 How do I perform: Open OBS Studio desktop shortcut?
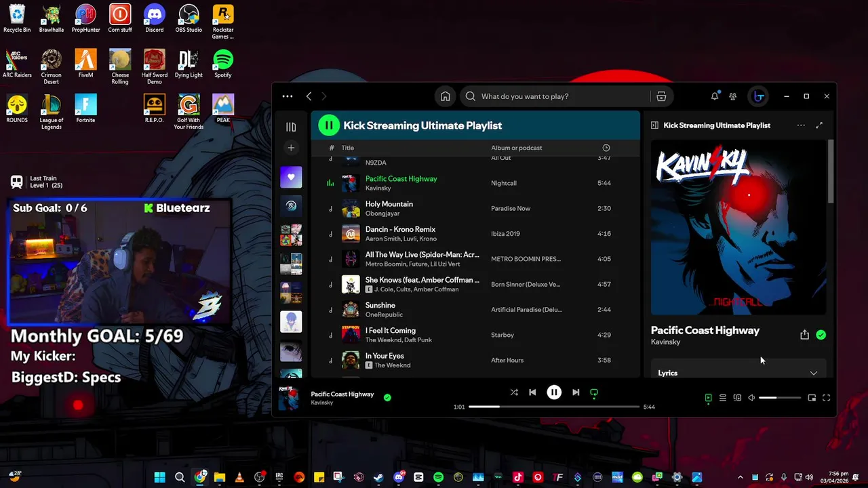coord(189,19)
